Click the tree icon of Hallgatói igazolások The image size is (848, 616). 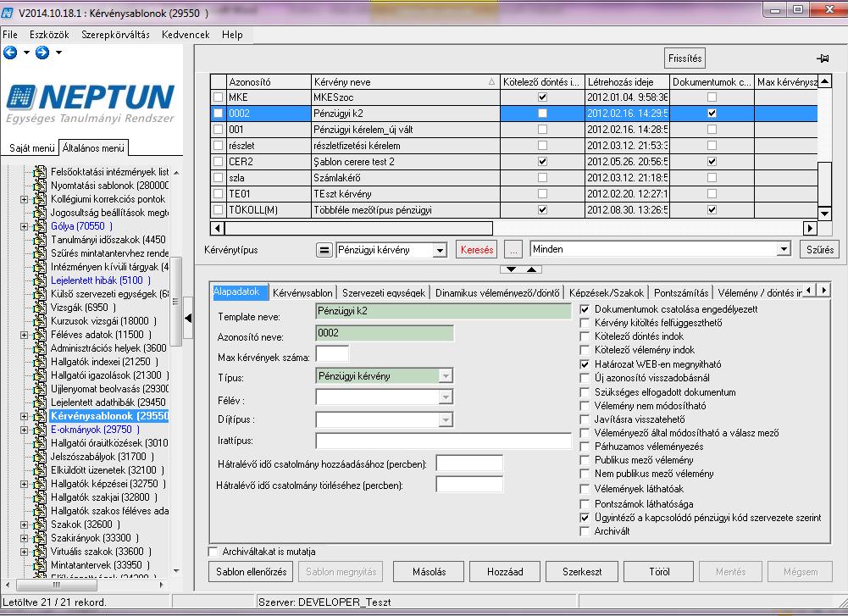tap(40, 375)
